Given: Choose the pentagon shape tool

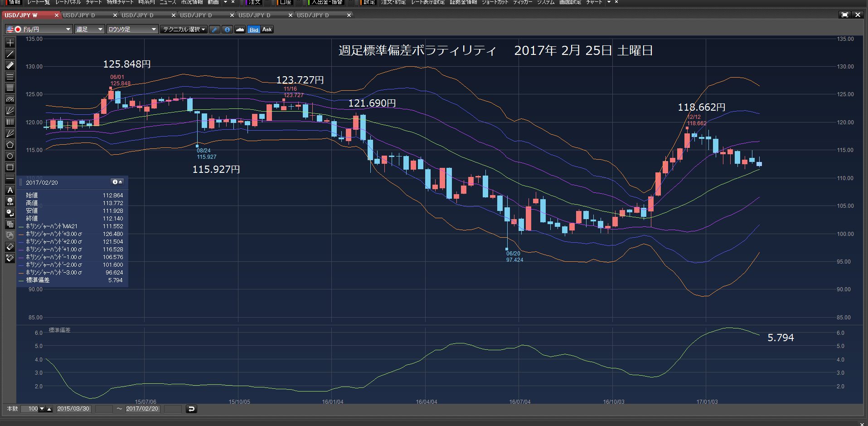Looking at the screenshot, I should tap(10, 145).
